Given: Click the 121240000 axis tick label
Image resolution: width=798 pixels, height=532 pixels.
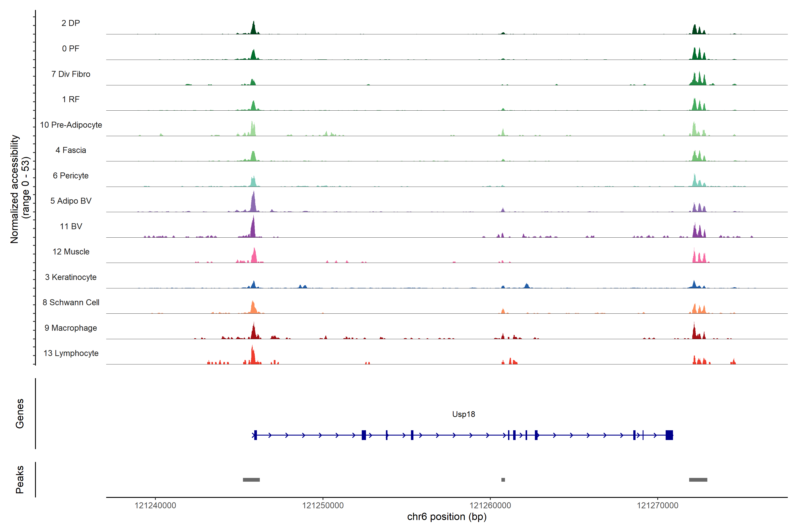Looking at the screenshot, I should click(155, 505).
